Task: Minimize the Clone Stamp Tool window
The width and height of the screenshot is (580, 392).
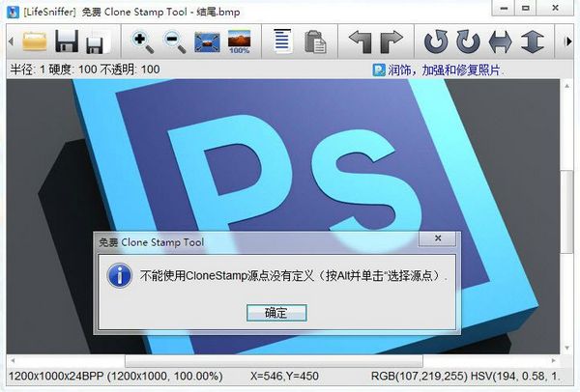Action: point(504,8)
